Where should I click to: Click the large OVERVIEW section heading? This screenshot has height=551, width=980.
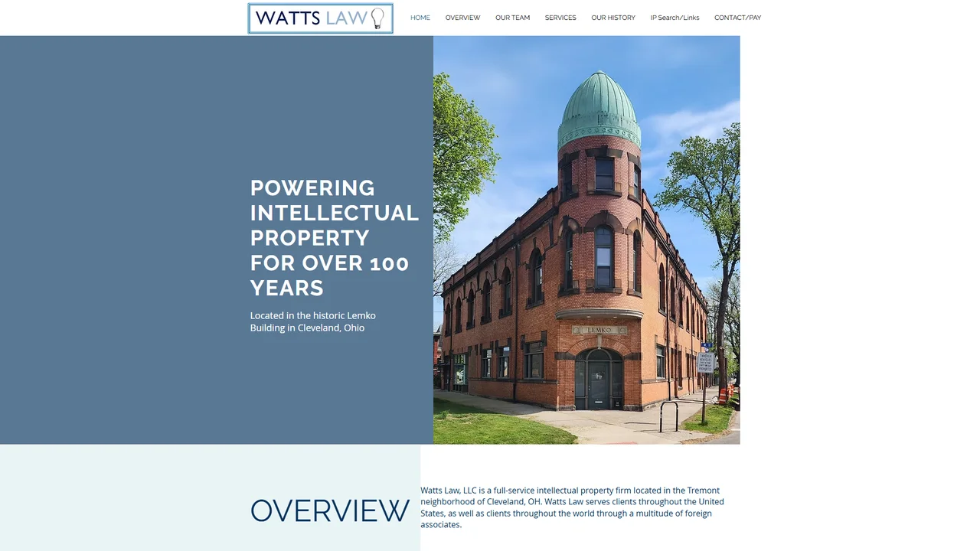coord(330,510)
